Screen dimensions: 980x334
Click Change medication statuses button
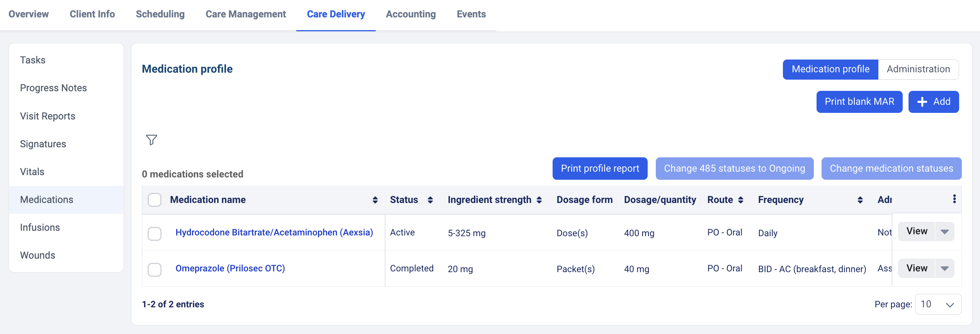892,169
